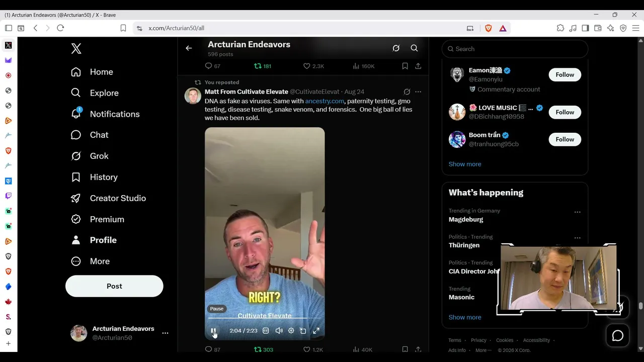
Task: Open History in X navigation
Action: [x=94, y=177]
